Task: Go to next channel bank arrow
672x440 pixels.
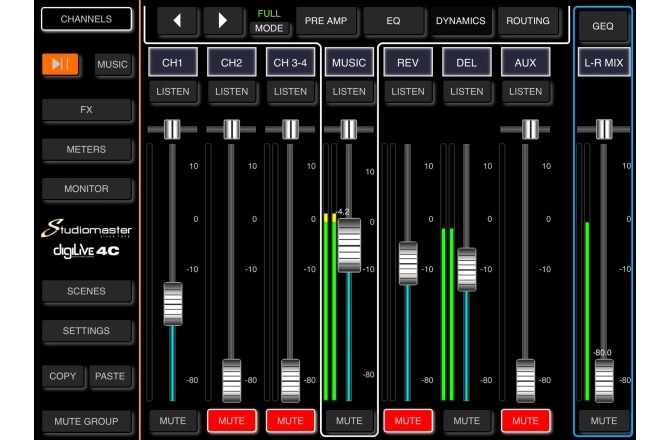Action: click(222, 20)
